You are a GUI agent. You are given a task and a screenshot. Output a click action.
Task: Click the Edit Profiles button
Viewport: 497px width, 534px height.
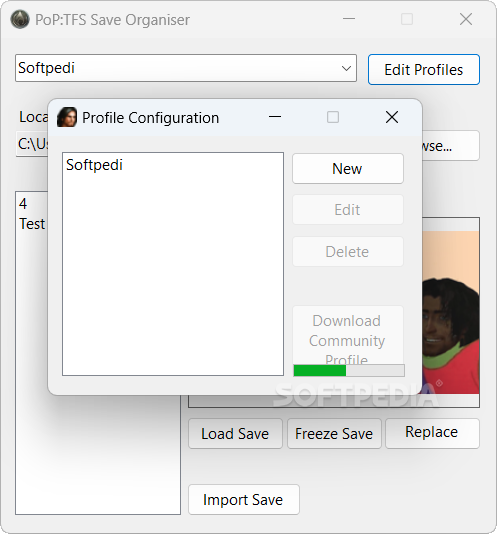tap(424, 69)
